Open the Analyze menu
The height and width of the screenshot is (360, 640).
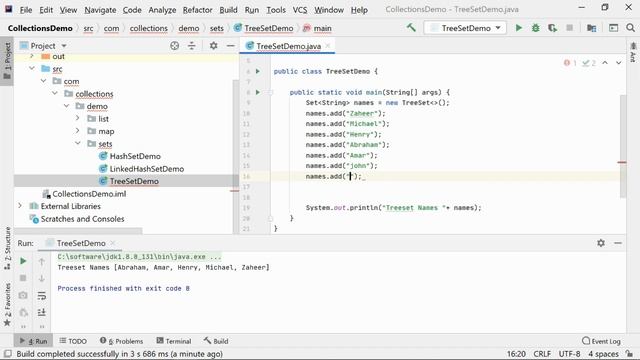coord(162,10)
